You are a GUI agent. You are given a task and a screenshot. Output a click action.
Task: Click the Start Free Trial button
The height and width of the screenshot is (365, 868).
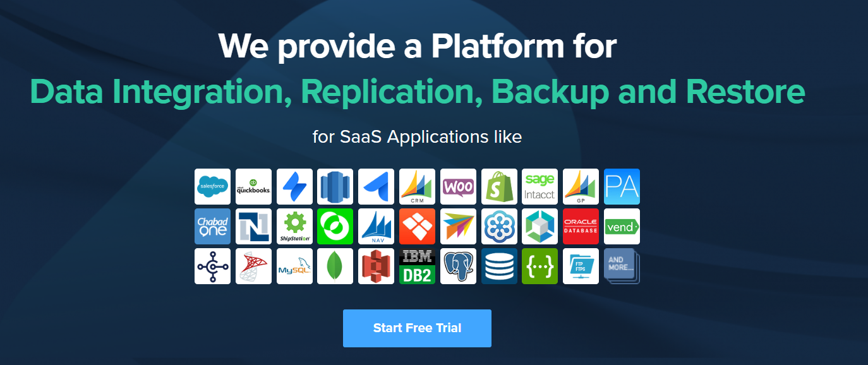pos(417,328)
